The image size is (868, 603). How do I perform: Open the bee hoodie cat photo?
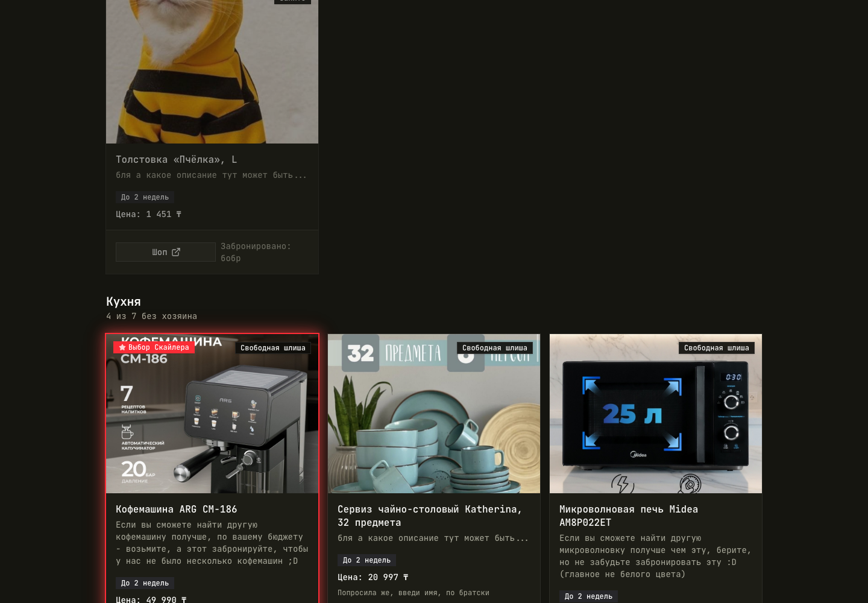pyautogui.click(x=212, y=72)
